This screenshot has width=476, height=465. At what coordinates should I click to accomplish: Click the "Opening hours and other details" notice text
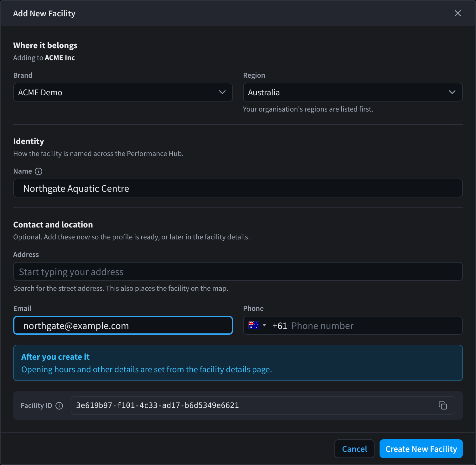click(x=147, y=369)
